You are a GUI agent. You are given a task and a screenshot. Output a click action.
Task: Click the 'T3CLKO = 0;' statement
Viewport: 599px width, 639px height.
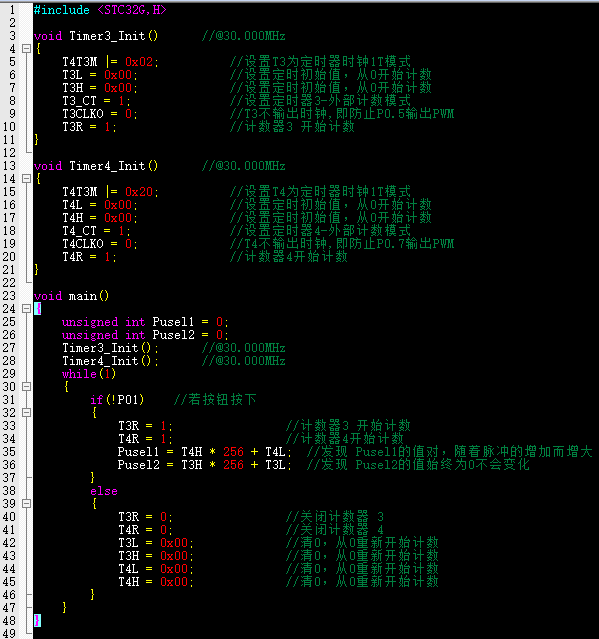tap(100, 114)
